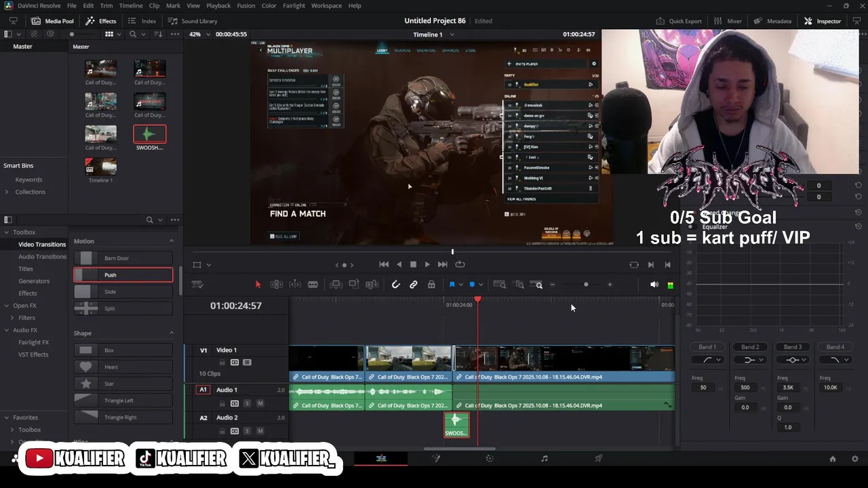Toggle Loop playback
The image size is (868, 488).
(460, 264)
